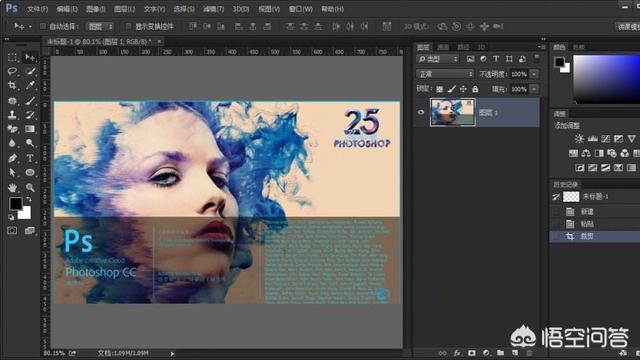Screen dimensions: 640x360
Task: Link layers chain icon
Action: 442,353
